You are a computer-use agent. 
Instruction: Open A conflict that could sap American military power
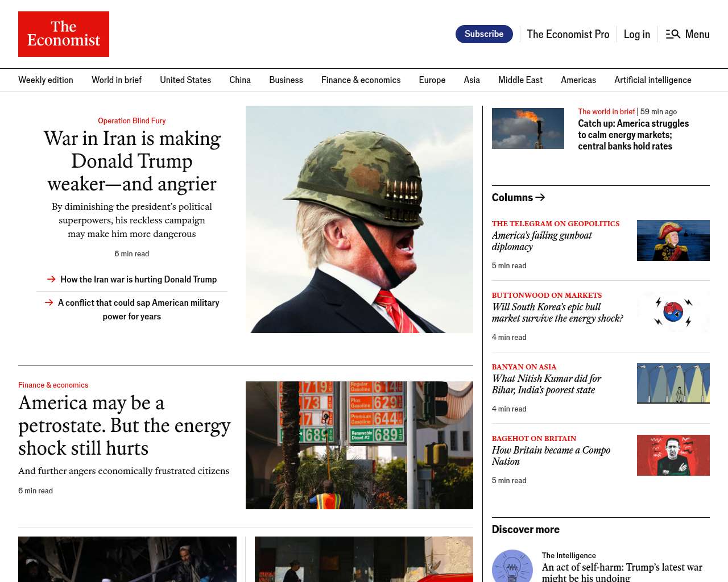pyautogui.click(x=138, y=309)
